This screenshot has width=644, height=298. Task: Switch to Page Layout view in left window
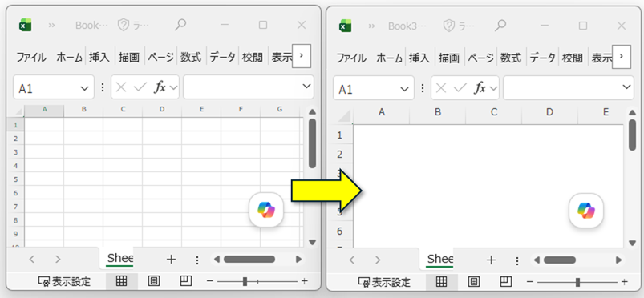(154, 281)
